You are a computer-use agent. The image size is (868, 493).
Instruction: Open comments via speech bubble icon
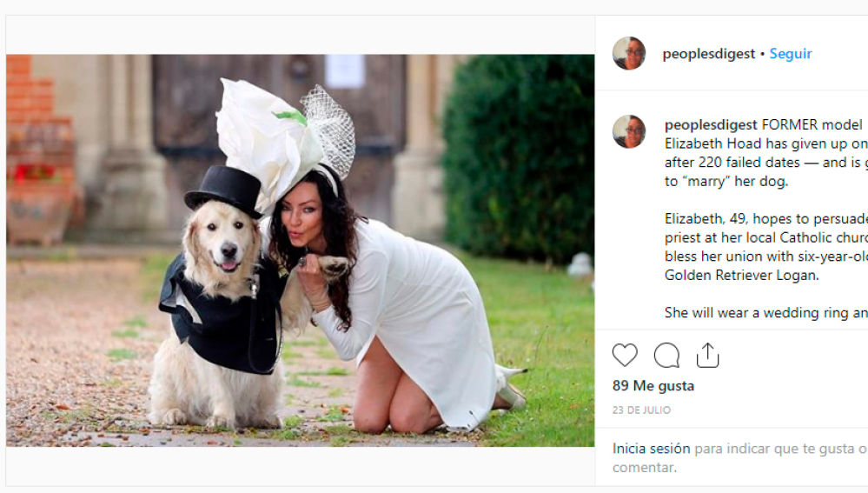[666, 355]
